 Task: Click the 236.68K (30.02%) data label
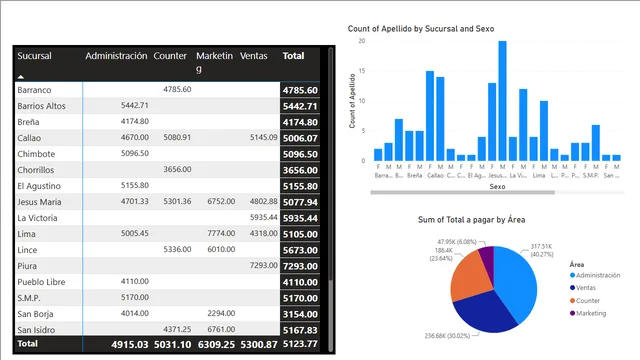point(447,336)
